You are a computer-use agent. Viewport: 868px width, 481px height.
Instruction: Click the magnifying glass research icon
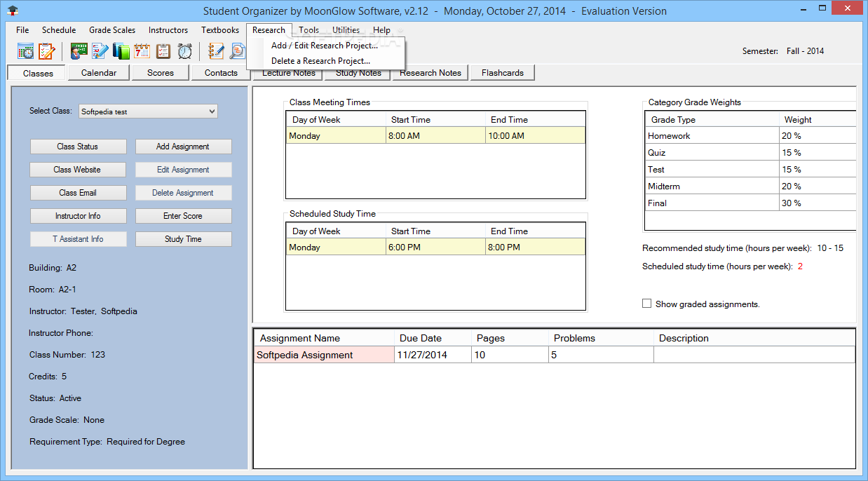tap(238, 51)
